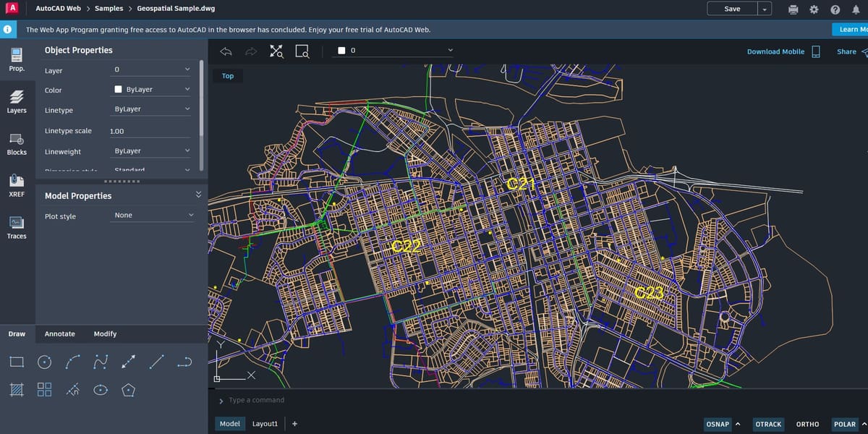Go to AutoCAD Web breadcrumb home

(58, 9)
